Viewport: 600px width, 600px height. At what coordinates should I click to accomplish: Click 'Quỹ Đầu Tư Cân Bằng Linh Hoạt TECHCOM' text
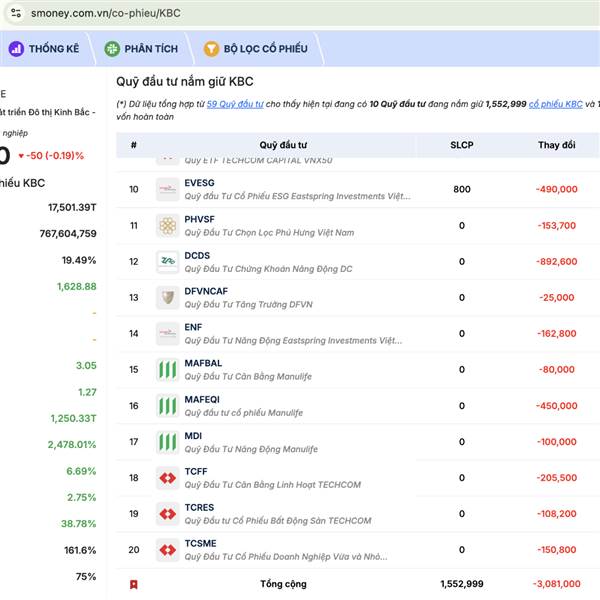click(272, 485)
